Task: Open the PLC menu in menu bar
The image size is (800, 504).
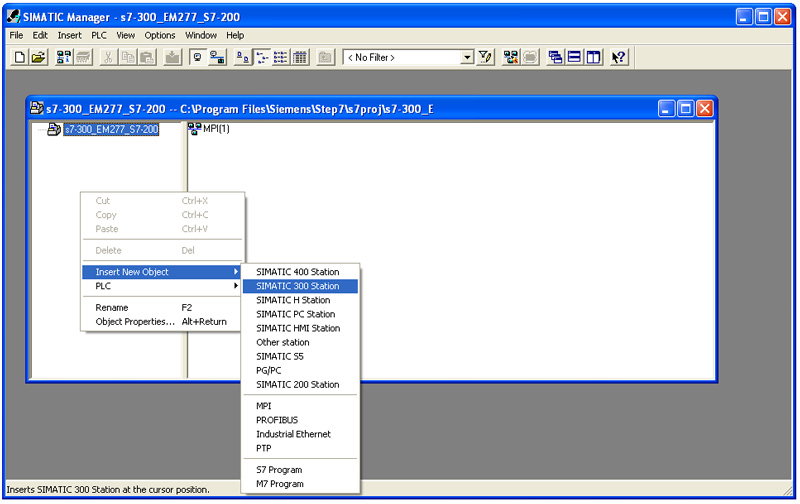Action: (x=99, y=35)
